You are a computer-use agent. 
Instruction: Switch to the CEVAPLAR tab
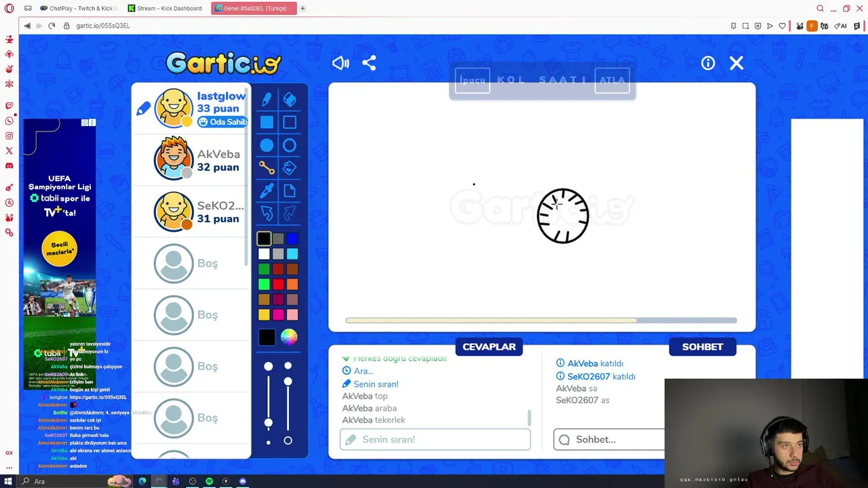tap(489, 347)
